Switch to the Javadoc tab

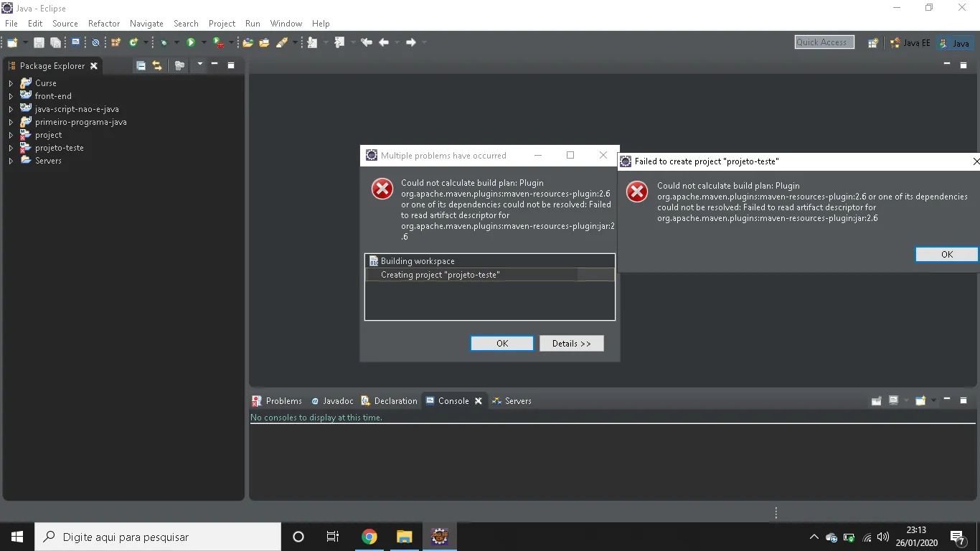(x=332, y=401)
